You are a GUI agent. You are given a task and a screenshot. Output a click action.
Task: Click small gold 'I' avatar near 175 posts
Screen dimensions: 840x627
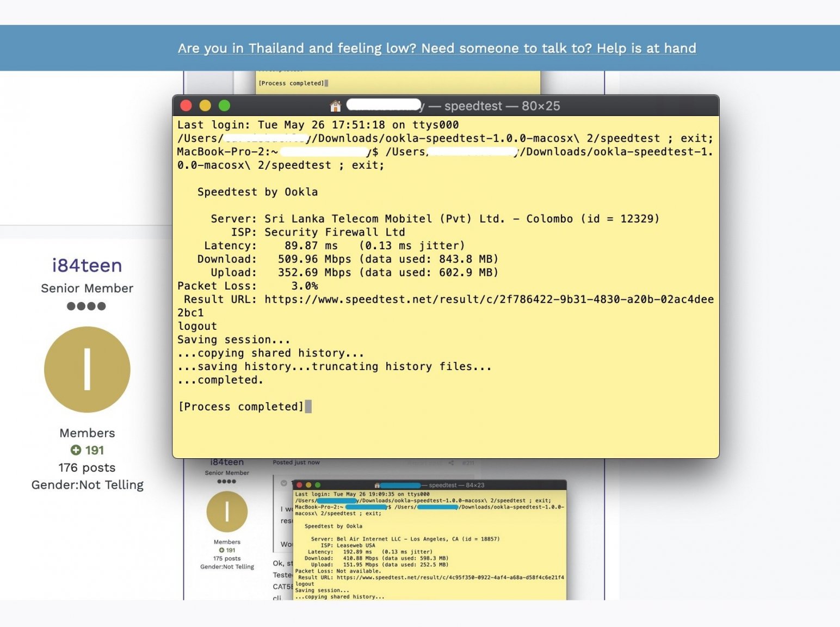tap(227, 512)
